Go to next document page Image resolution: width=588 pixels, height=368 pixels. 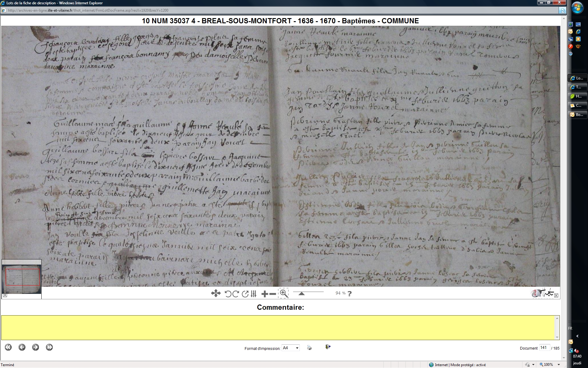click(36, 347)
